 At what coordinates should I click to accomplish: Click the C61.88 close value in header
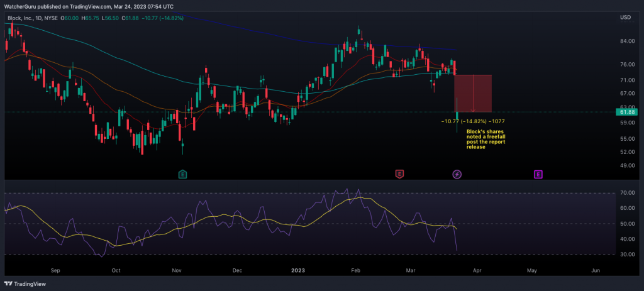click(x=130, y=18)
